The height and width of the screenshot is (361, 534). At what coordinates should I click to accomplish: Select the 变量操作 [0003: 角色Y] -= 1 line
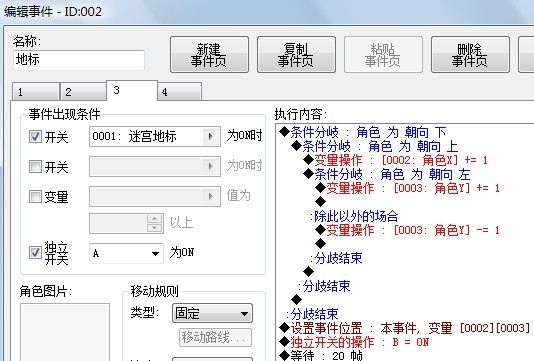click(x=407, y=231)
